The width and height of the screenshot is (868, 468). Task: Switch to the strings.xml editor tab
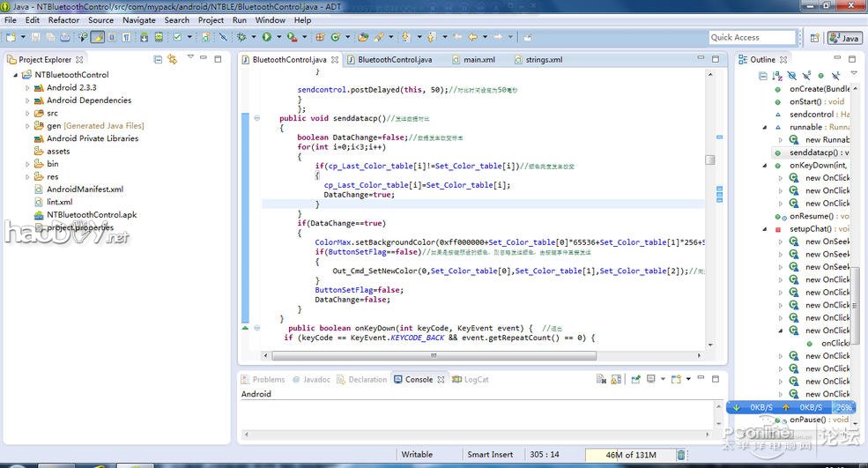[x=543, y=60]
